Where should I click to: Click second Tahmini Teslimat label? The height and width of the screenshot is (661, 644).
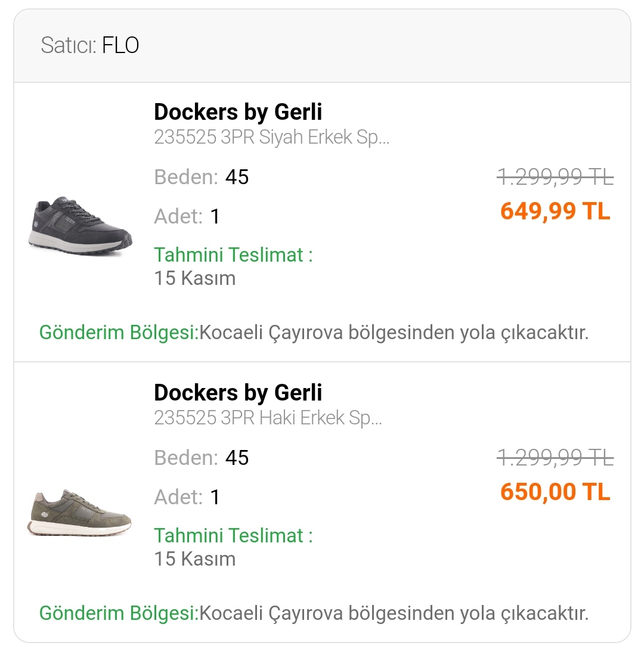[233, 535]
